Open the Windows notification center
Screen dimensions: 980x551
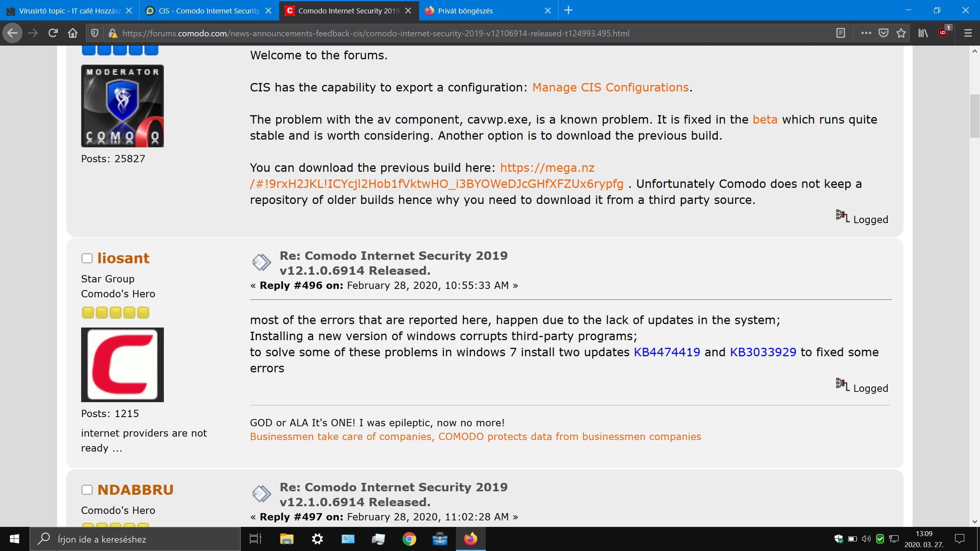pyautogui.click(x=960, y=539)
